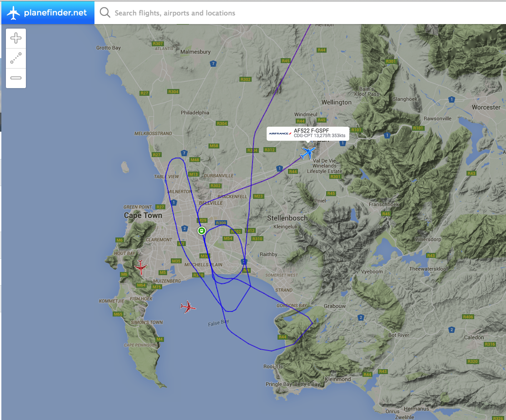Select the distance measuring tool
The image size is (506, 420).
pyautogui.click(x=16, y=58)
